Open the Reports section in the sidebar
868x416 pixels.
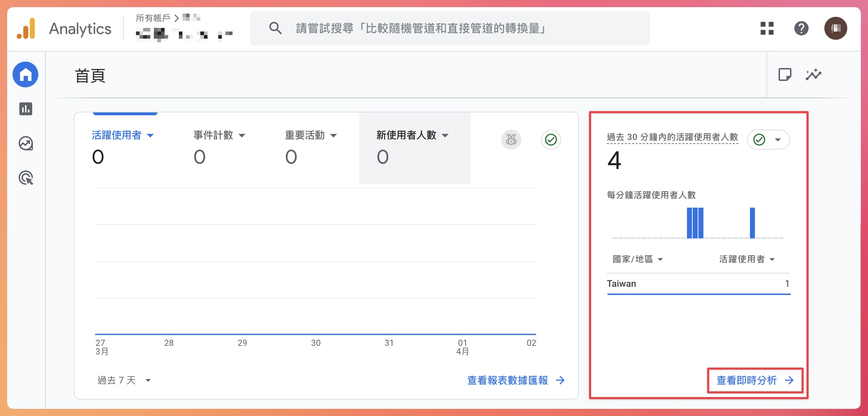pos(25,109)
